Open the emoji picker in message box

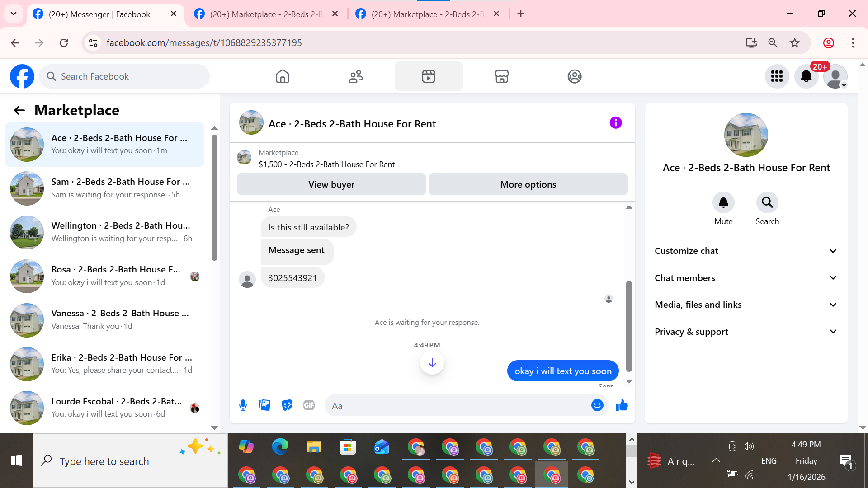tap(597, 405)
